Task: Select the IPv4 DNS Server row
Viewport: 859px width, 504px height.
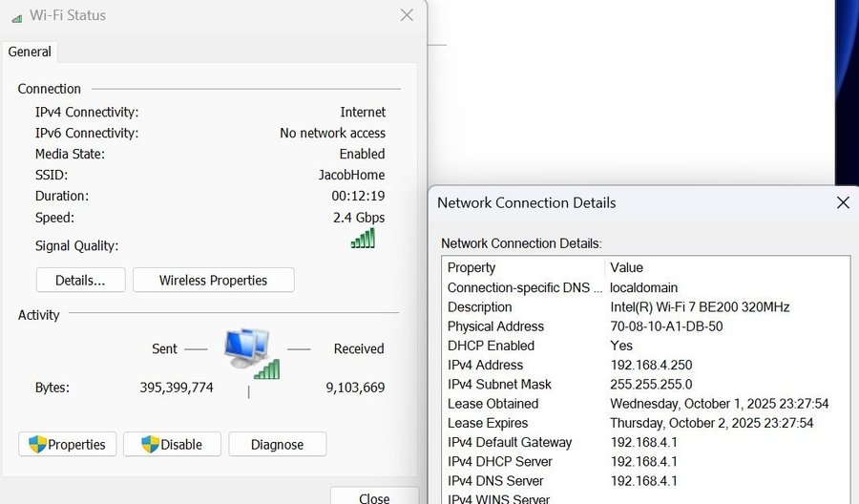Action: (645, 481)
